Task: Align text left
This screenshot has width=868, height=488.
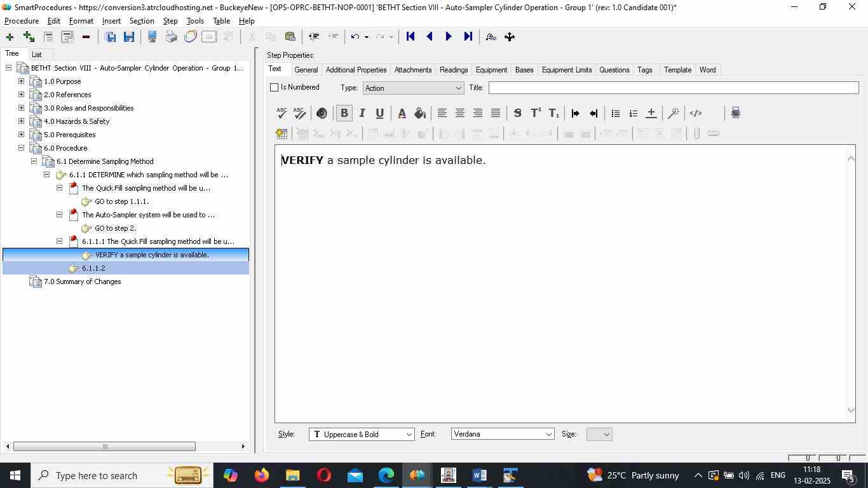Action: click(442, 113)
